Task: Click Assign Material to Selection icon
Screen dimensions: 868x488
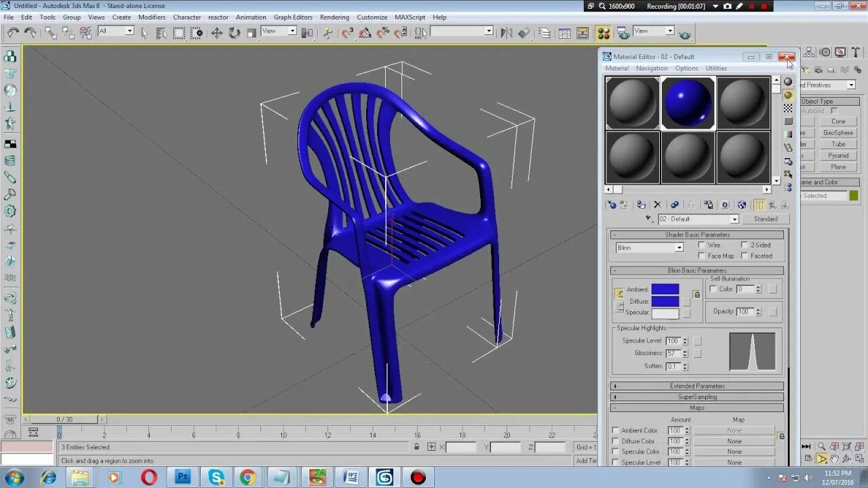Action: point(641,205)
